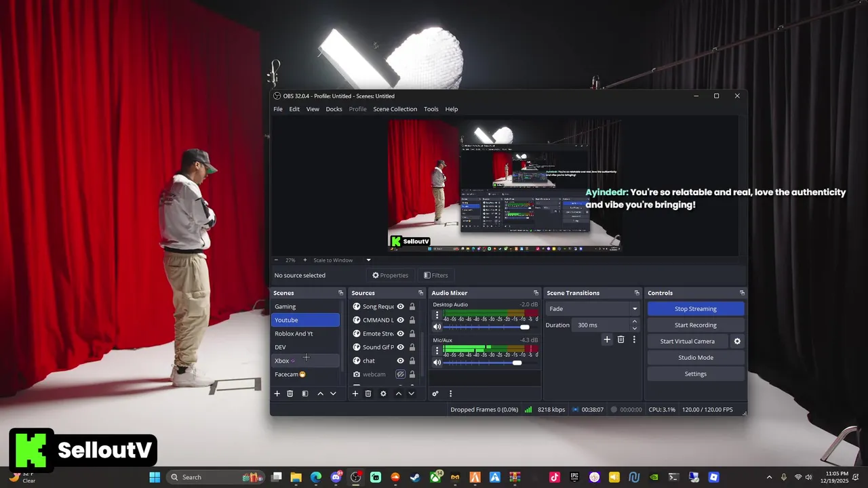Move source up in Sources toolbar

[x=398, y=394]
